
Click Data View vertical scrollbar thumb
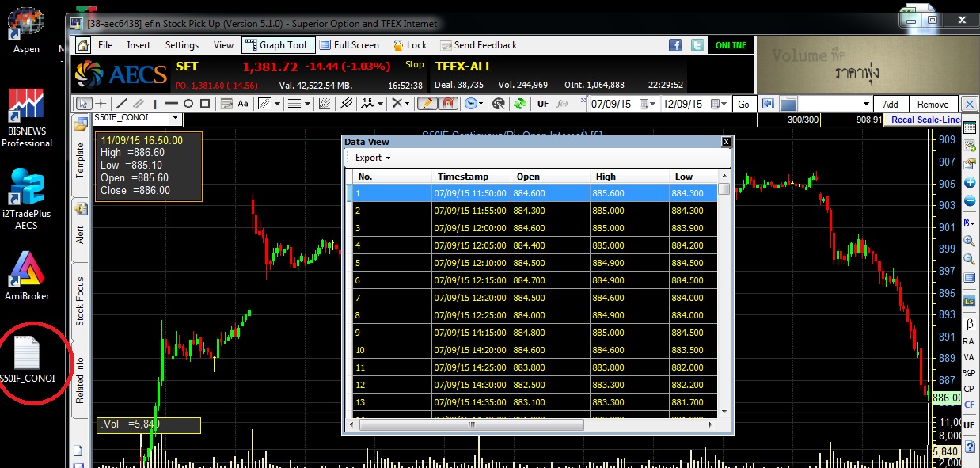tap(724, 188)
